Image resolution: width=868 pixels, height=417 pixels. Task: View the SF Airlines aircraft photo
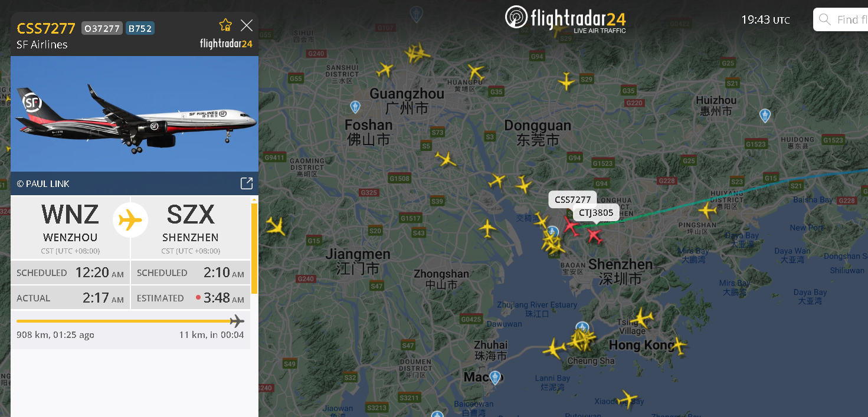click(x=135, y=114)
